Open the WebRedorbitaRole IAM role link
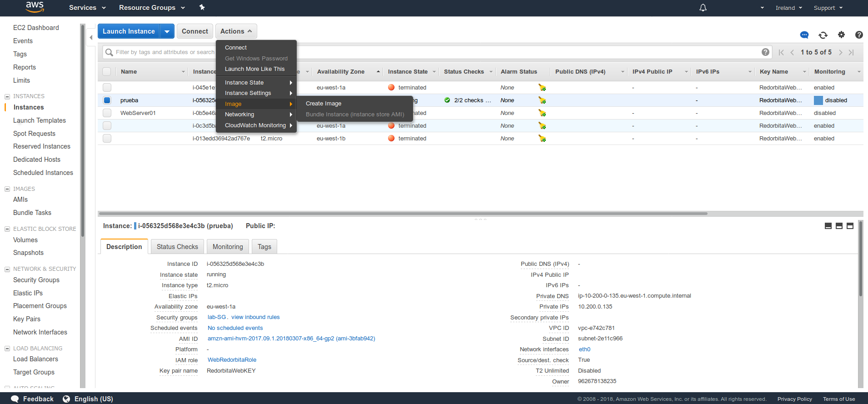 pos(232,360)
